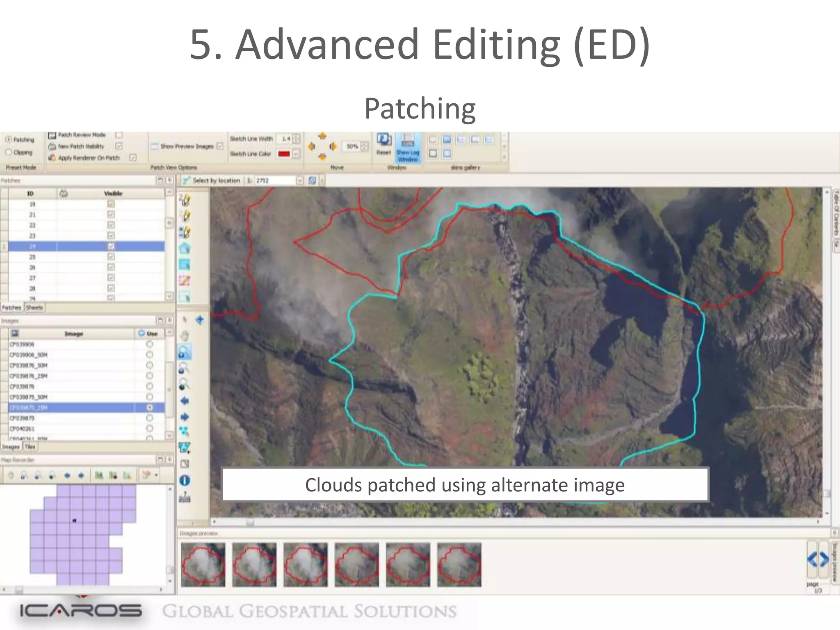This screenshot has height=630, width=840.
Task: Open the 1:2752 scale dropdown
Action: [300, 180]
